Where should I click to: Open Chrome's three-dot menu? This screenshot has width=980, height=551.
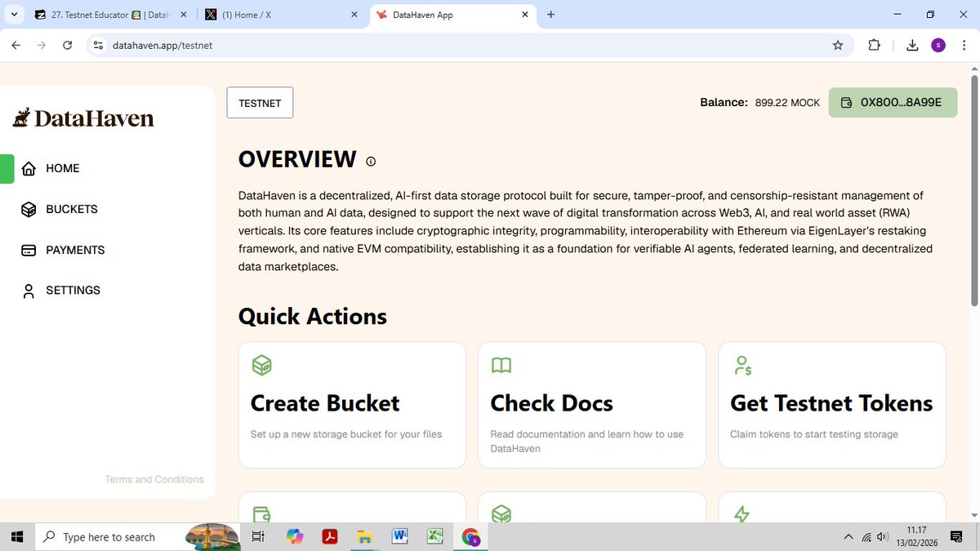coord(964,46)
